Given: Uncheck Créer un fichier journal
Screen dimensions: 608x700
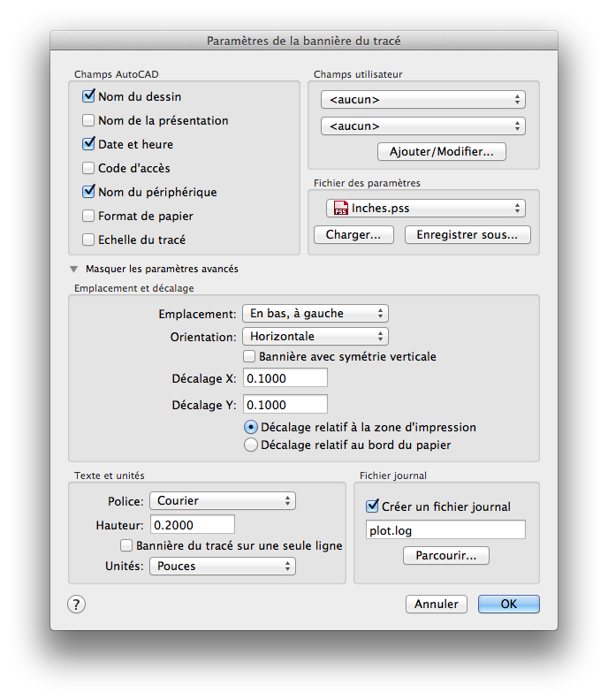Looking at the screenshot, I should [x=372, y=506].
